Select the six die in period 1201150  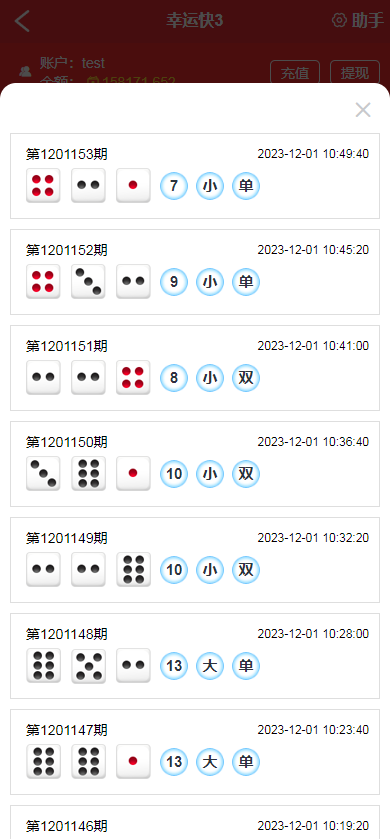tap(88, 474)
